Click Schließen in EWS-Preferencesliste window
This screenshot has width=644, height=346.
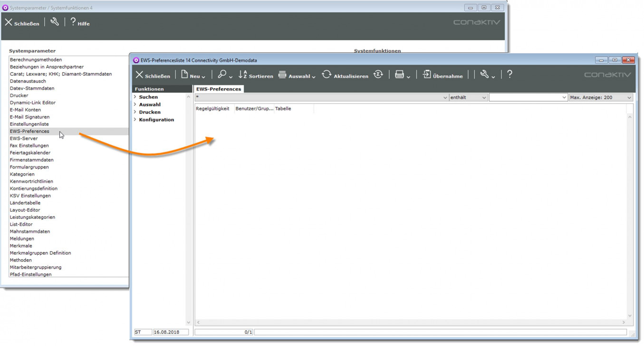pos(153,75)
